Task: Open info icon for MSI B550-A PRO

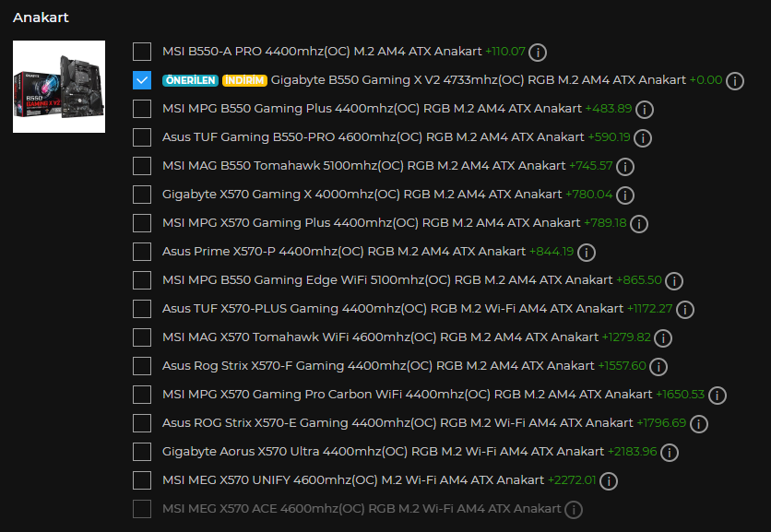Action: pyautogui.click(x=538, y=53)
